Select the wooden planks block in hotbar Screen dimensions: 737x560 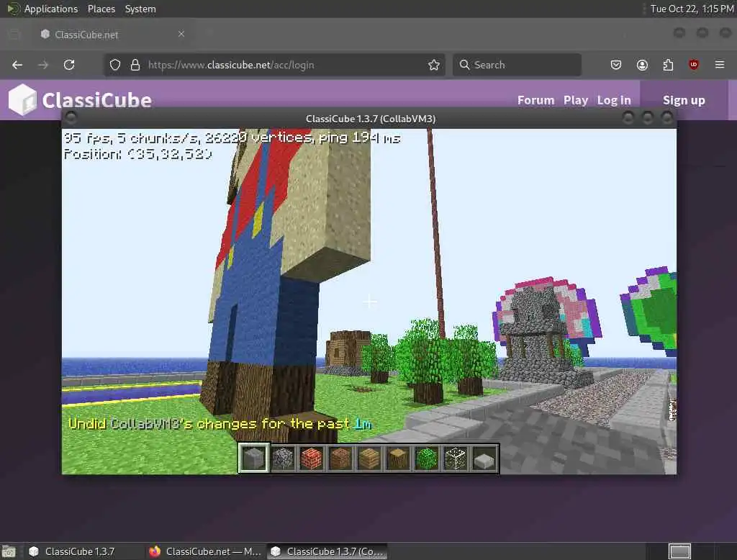click(x=369, y=458)
